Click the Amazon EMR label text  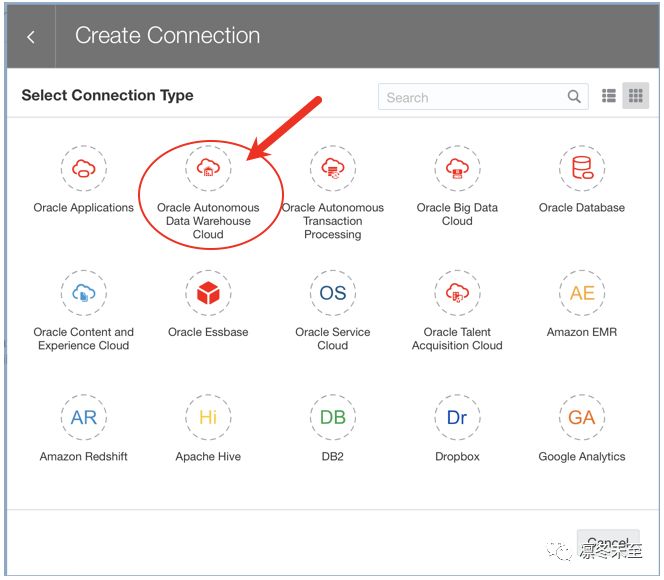coord(582,332)
